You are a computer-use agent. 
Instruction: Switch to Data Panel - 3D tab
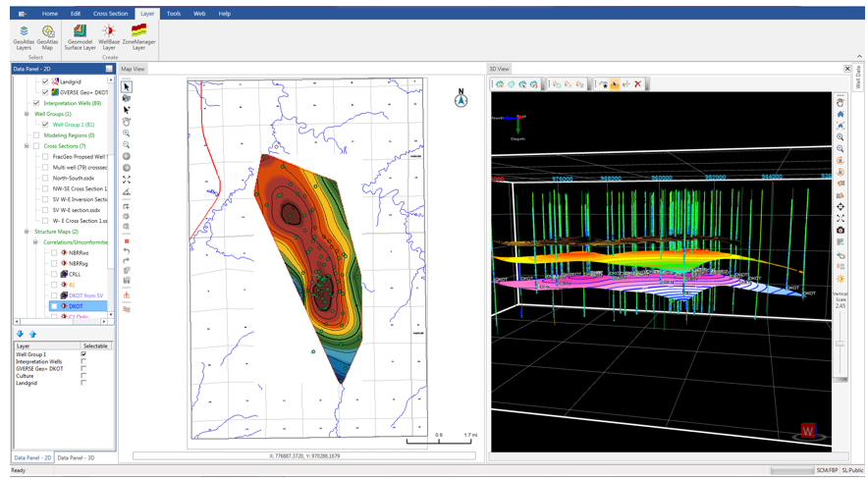pyautogui.click(x=76, y=457)
